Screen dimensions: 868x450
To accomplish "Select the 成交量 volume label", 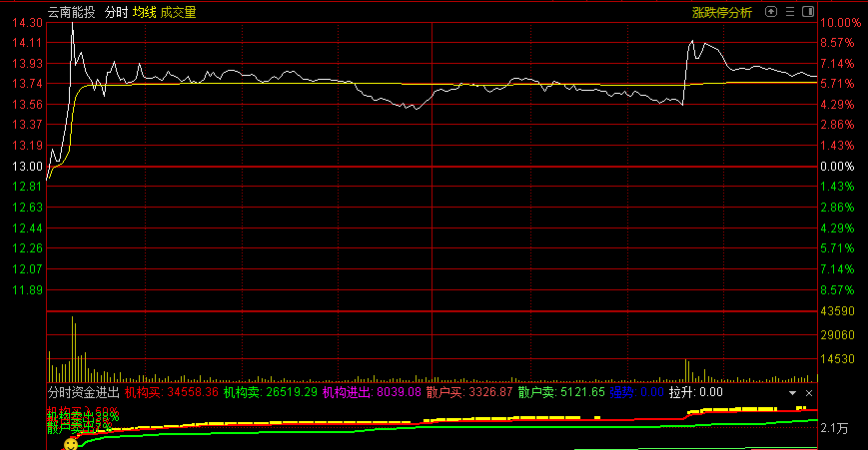I will tap(178, 12).
